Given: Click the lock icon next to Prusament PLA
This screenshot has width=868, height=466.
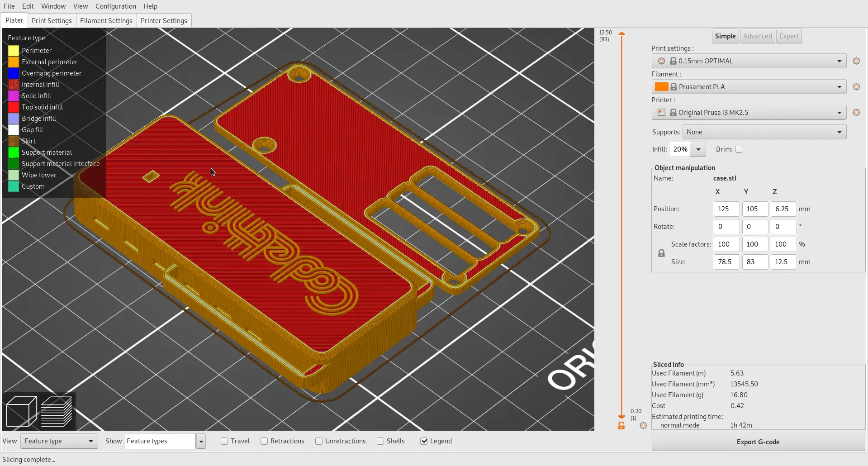Looking at the screenshot, I should 674,86.
